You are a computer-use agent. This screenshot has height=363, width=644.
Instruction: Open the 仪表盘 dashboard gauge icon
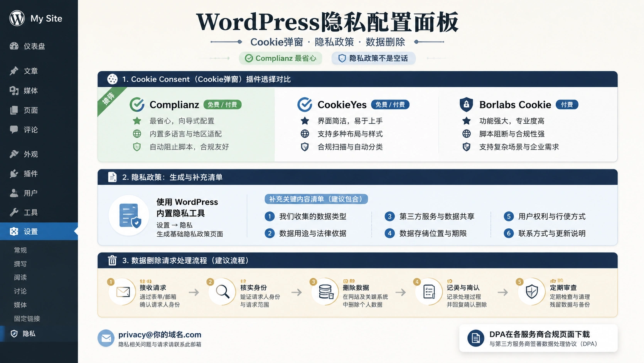tap(14, 46)
